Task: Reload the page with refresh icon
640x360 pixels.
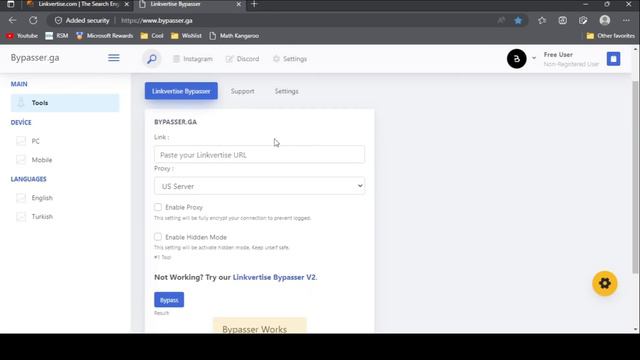Action: tap(33, 20)
